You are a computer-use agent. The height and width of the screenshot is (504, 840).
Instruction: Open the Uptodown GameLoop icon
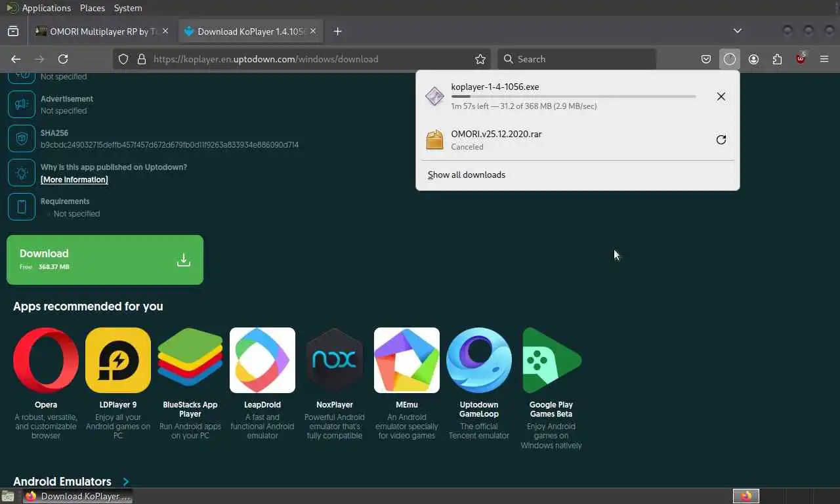tap(479, 360)
